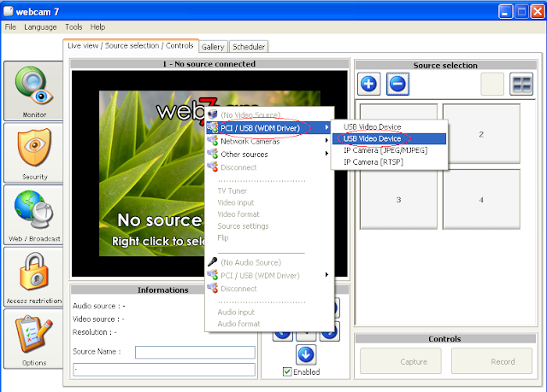The image size is (547, 392).
Task: Add a source with the plus icon
Action: tap(368, 84)
